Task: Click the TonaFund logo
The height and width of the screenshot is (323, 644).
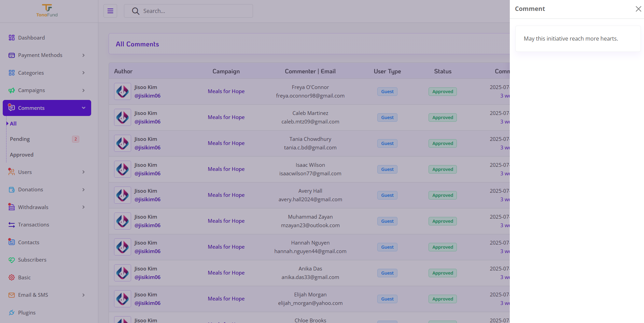Action: pos(47,11)
